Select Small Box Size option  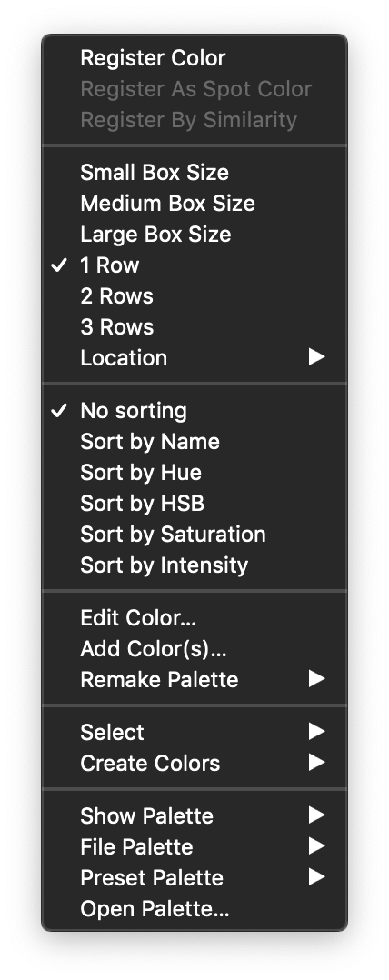click(194, 173)
